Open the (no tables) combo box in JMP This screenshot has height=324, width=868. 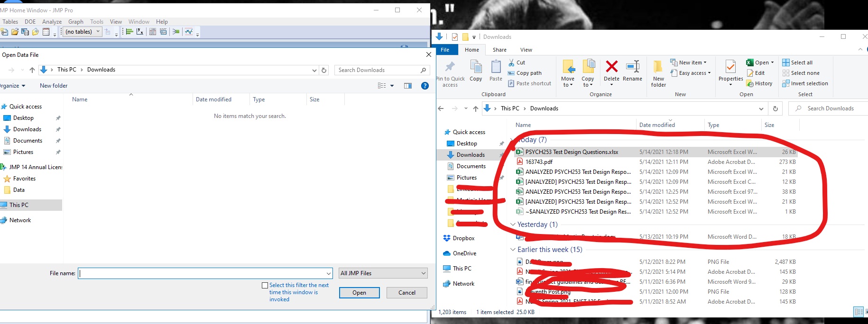83,32
